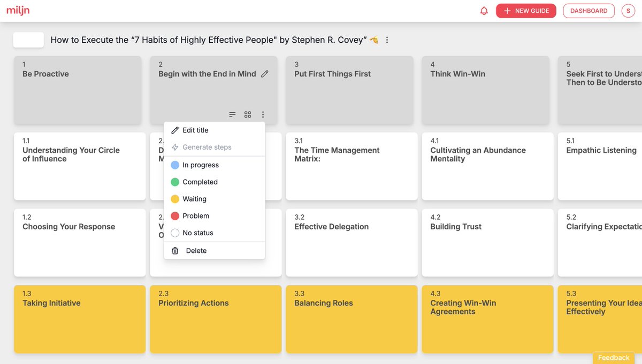Select the Choosing Your Response card
Screen dimensions: 642x364
click(x=80, y=243)
